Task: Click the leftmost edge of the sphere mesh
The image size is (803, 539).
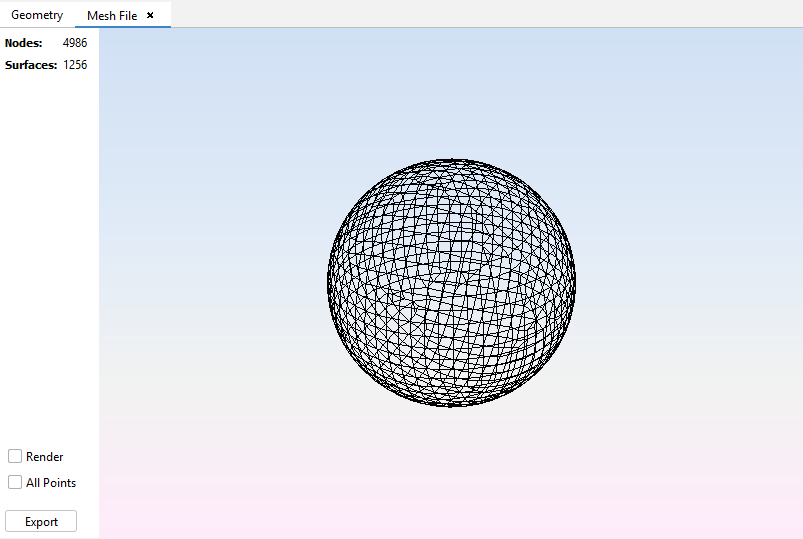Action: pyautogui.click(x=329, y=282)
